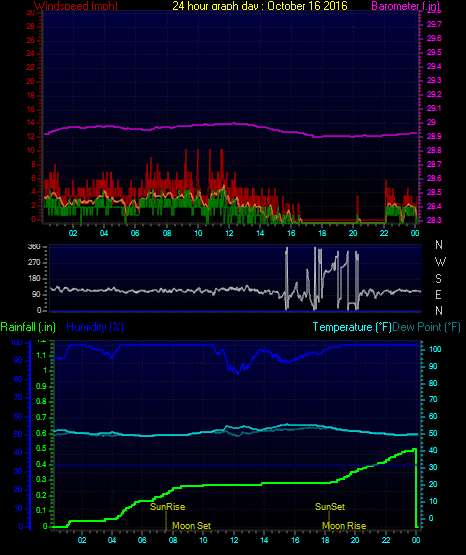466x555 pixels.
Task: Click the 12 hour tick under wind chart
Action: tap(229, 233)
